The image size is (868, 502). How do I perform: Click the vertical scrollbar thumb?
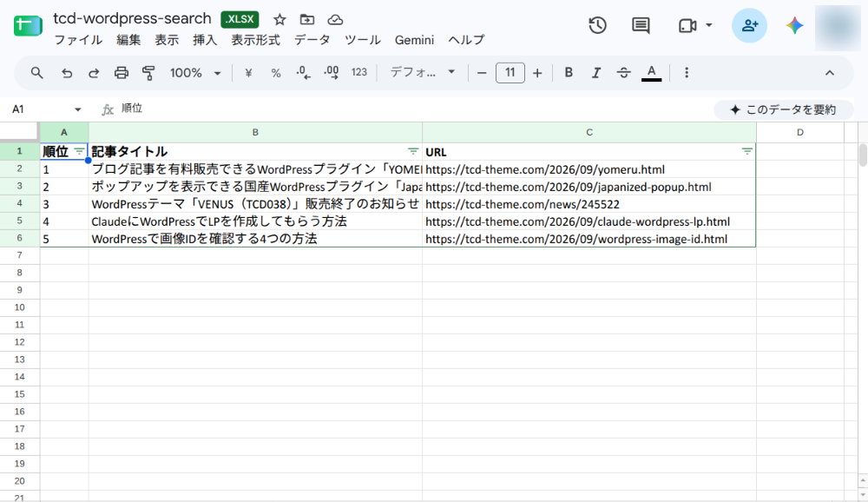(x=863, y=155)
